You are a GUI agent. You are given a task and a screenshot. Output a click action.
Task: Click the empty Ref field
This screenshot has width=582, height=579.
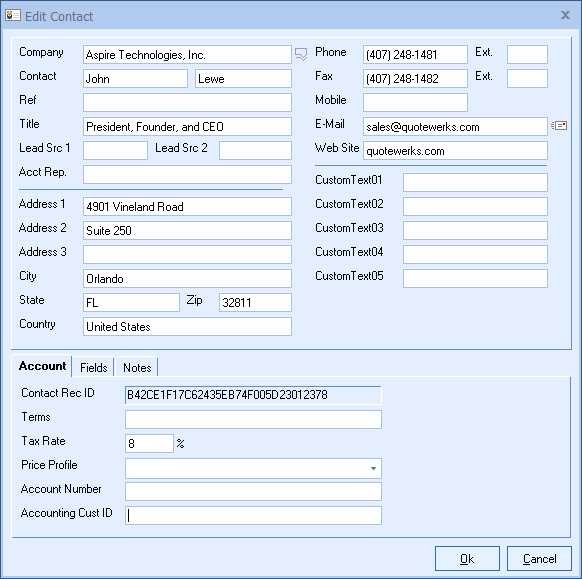187,102
